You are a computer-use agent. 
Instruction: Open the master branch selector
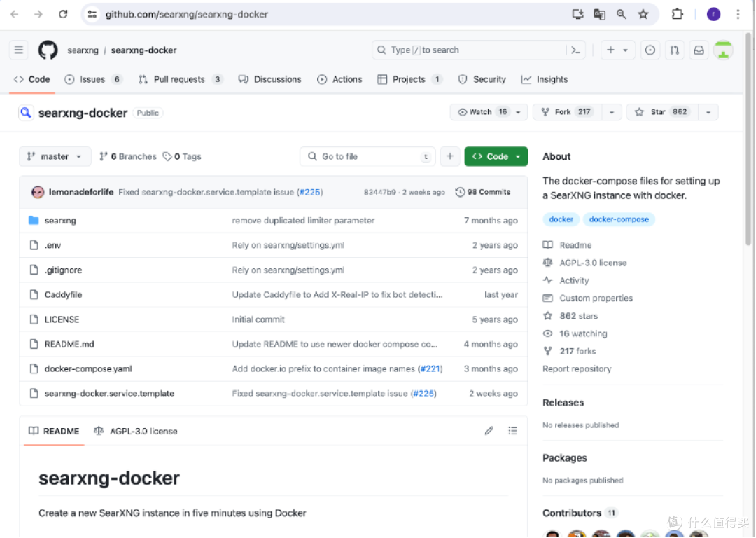[55, 156]
